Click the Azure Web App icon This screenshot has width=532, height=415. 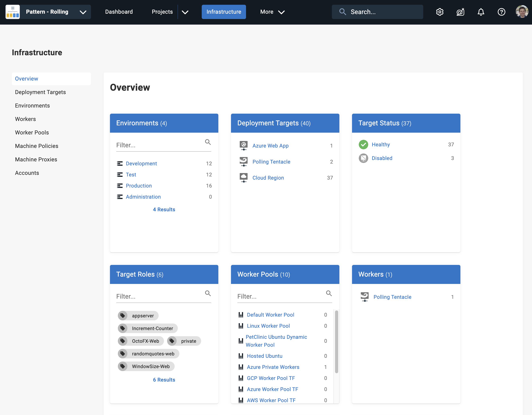(x=243, y=145)
